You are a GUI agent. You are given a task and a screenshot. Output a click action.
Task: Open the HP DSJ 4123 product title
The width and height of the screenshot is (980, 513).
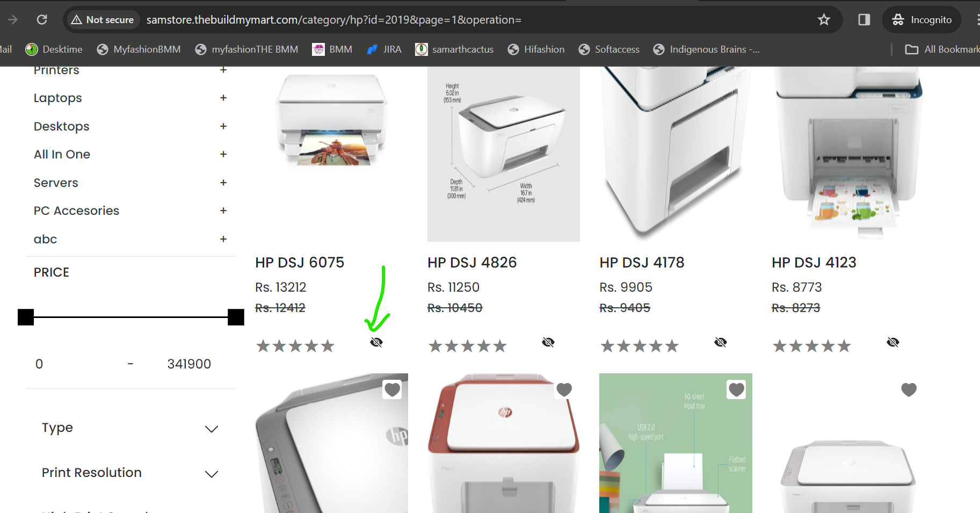[814, 263]
